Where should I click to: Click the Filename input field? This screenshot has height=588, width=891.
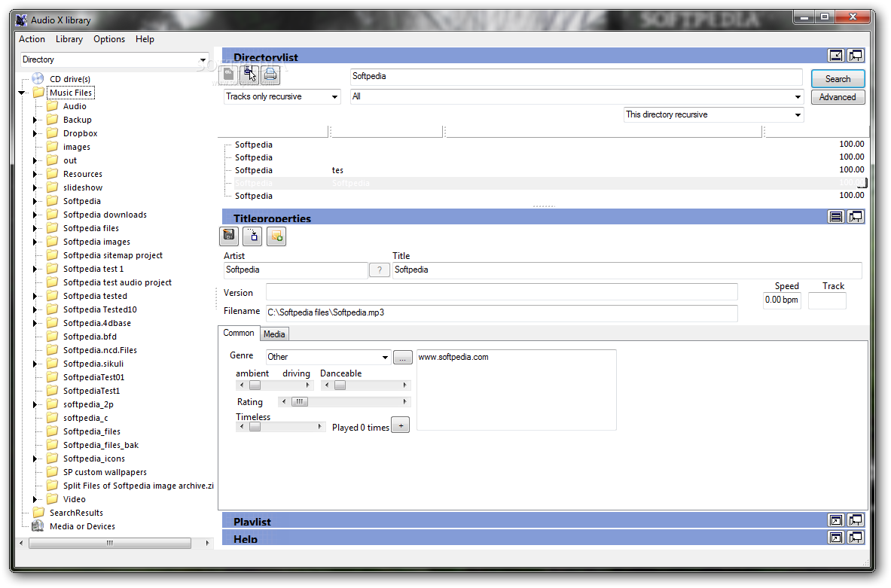(502, 313)
